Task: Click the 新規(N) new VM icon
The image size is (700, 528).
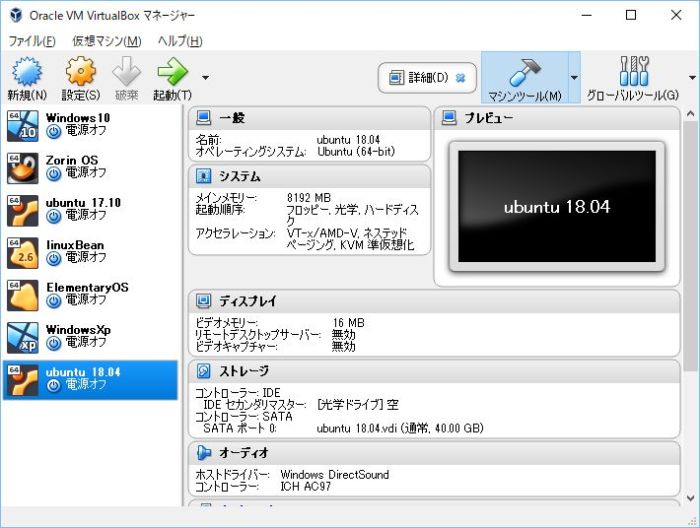Action: 27,73
